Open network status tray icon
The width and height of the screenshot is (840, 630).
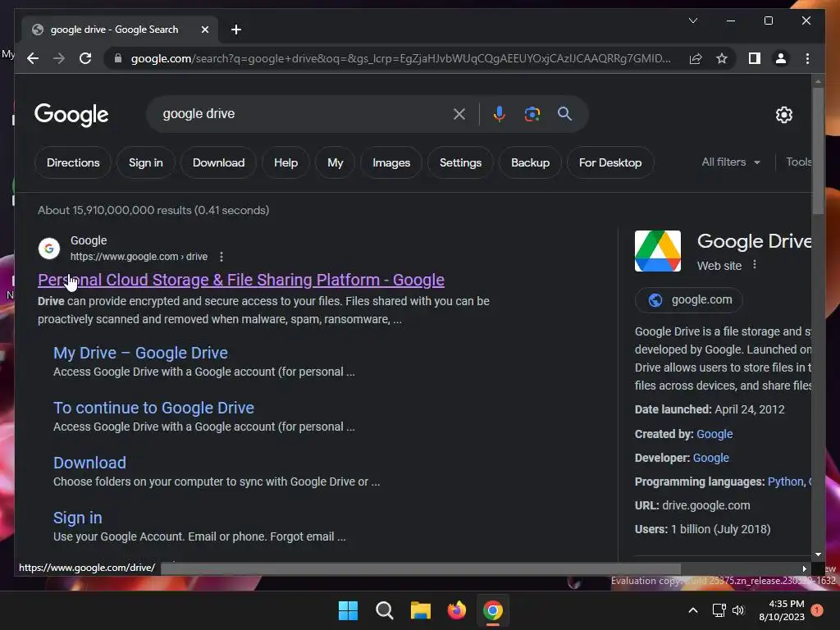[719, 610]
